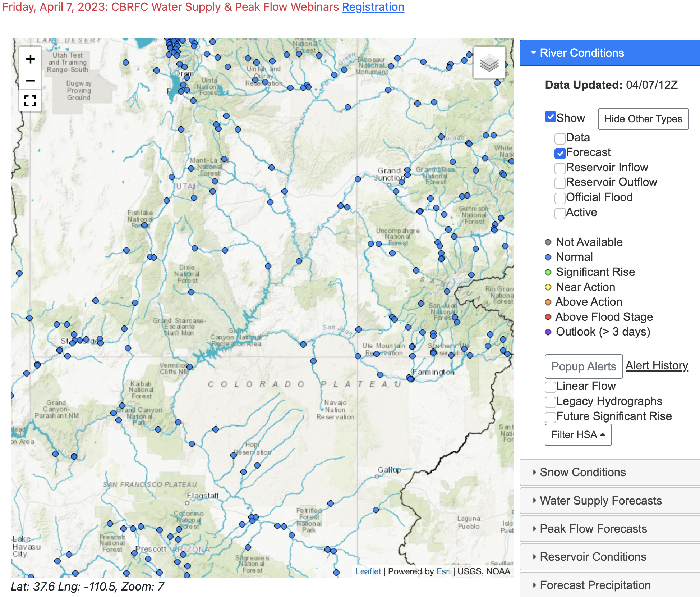Expand the Snow Conditions section
The image size is (700, 597).
click(x=582, y=472)
